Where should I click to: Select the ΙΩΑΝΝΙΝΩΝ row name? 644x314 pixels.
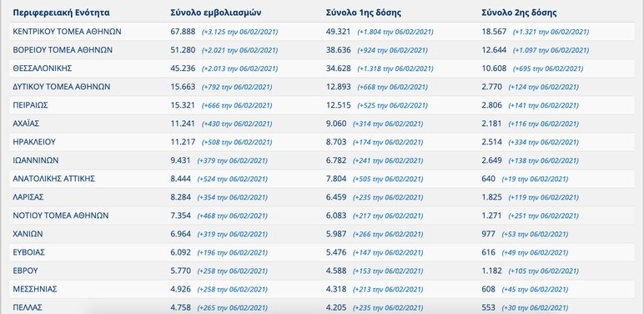[36, 160]
